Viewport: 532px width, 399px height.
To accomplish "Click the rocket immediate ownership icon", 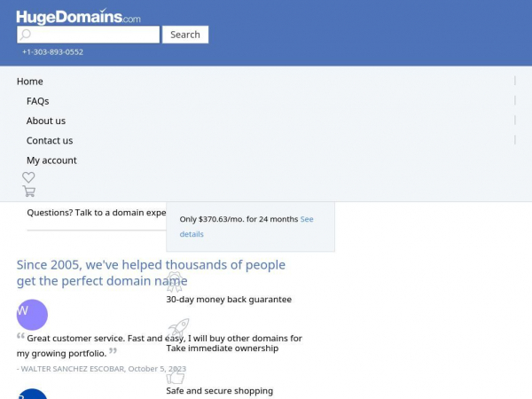I will pyautogui.click(x=178, y=328).
